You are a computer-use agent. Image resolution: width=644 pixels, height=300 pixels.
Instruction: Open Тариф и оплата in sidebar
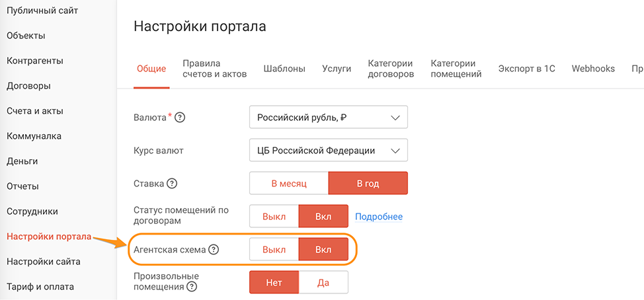pyautogui.click(x=40, y=287)
